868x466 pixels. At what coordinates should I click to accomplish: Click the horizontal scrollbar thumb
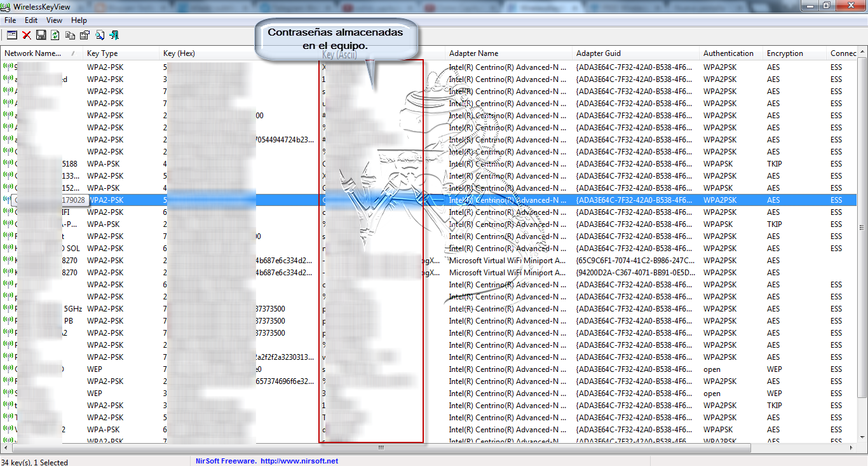[381, 448]
